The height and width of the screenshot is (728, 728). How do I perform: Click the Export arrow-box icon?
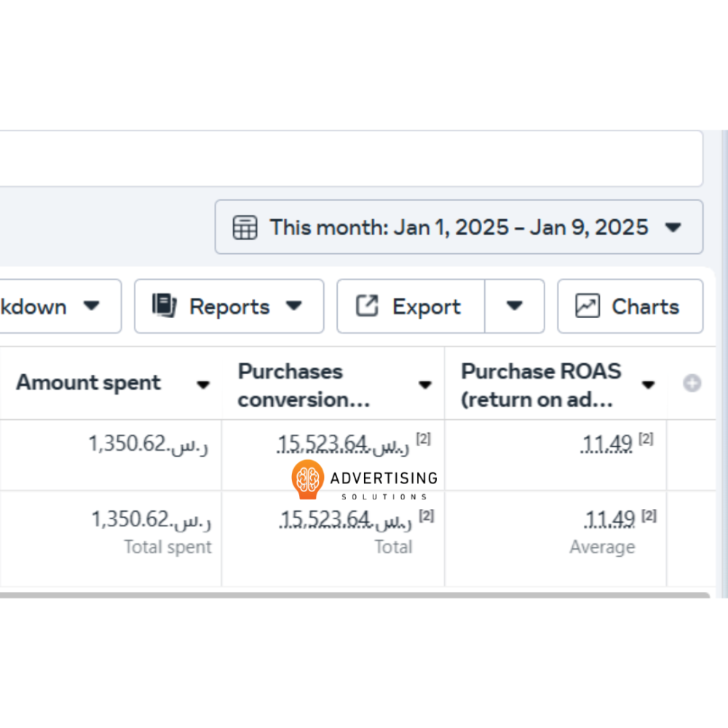(x=367, y=306)
